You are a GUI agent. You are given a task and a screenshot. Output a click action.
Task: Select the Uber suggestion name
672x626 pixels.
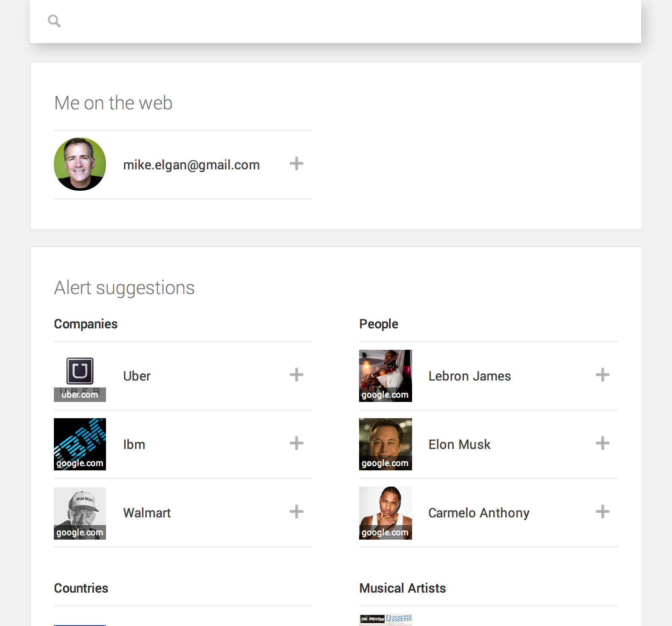137,376
